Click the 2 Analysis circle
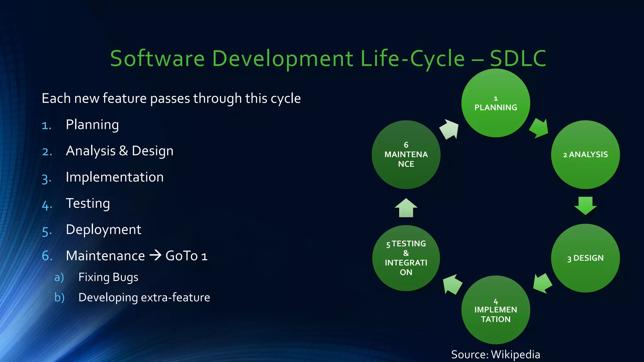 tap(585, 155)
